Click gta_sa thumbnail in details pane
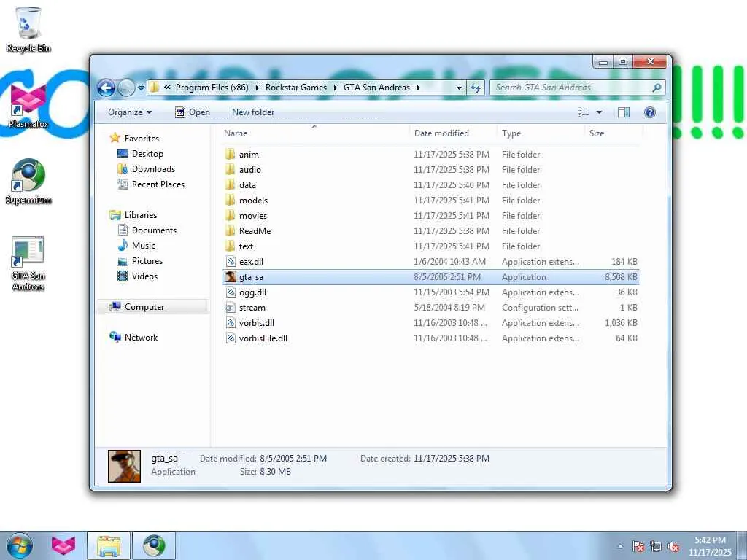This screenshot has width=747, height=560. pos(124,466)
